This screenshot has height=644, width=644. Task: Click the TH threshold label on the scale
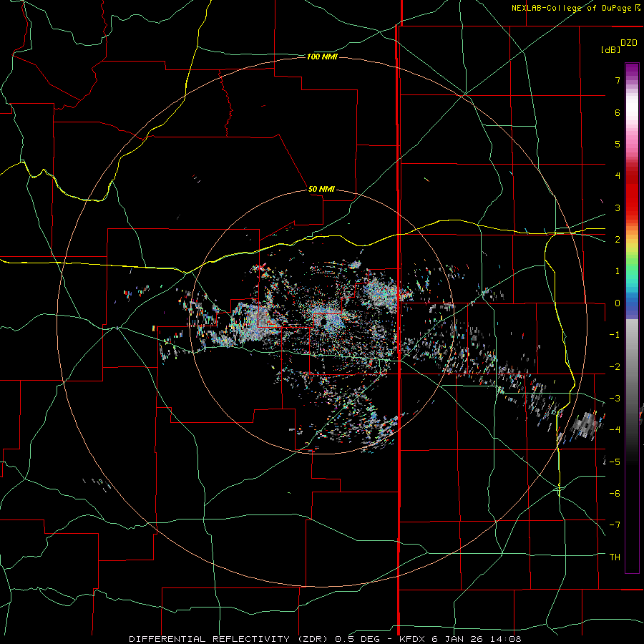(x=615, y=557)
